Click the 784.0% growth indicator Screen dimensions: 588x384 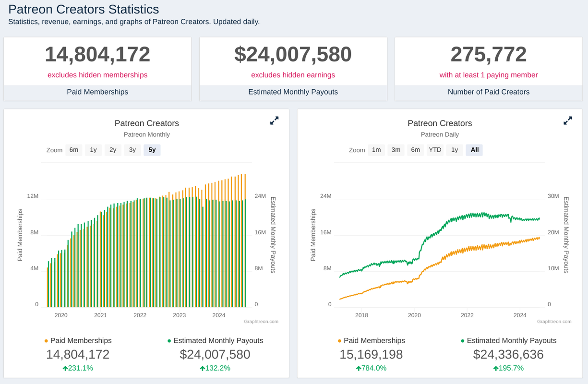(371, 368)
